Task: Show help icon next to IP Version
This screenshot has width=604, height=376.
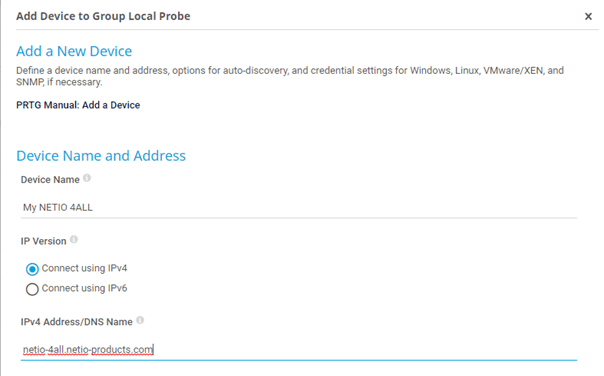Action: [x=74, y=240]
